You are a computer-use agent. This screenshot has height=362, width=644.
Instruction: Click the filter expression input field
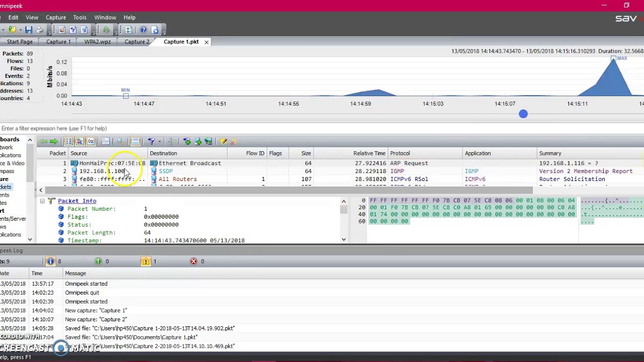click(x=322, y=128)
